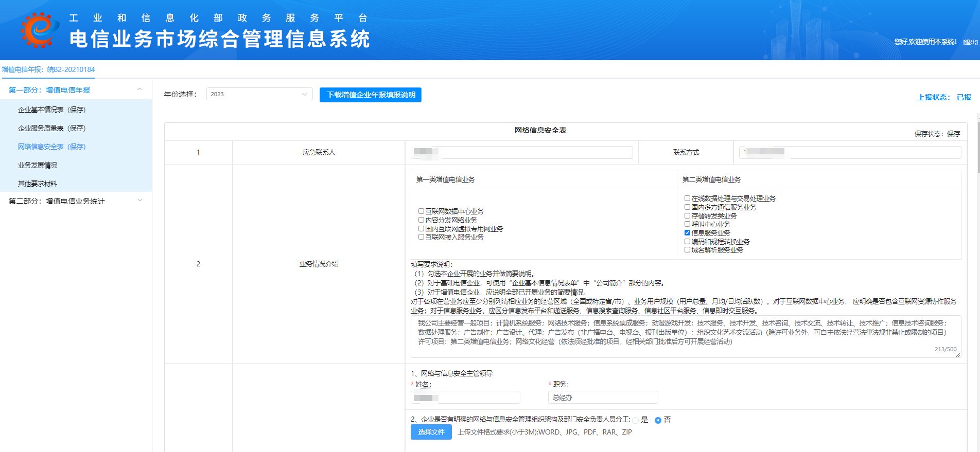The height and width of the screenshot is (452, 980).
Task: Check 在线数据处理与交易处理业务 checkbox
Action: (x=687, y=198)
